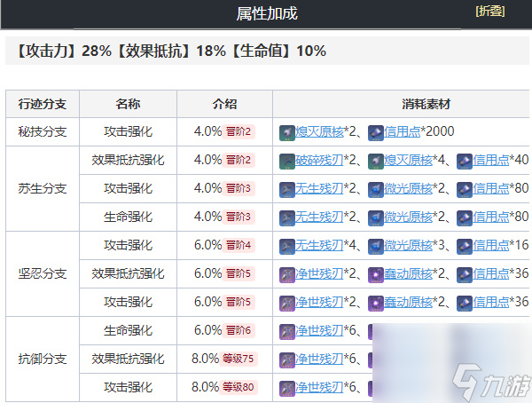Click 信用点 icon in 晋阶4 row
The height and width of the screenshot is (403, 532).
click(x=465, y=247)
